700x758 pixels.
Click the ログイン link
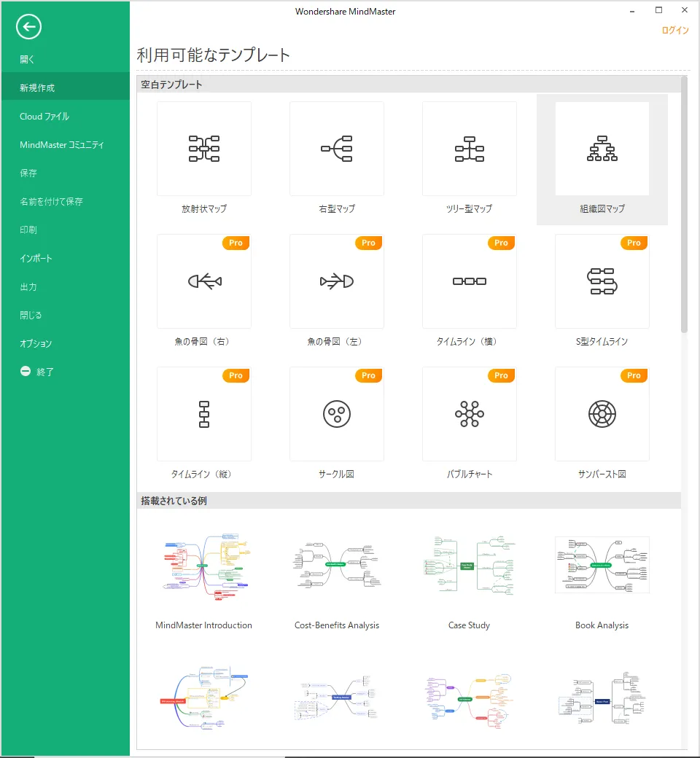pyautogui.click(x=675, y=30)
